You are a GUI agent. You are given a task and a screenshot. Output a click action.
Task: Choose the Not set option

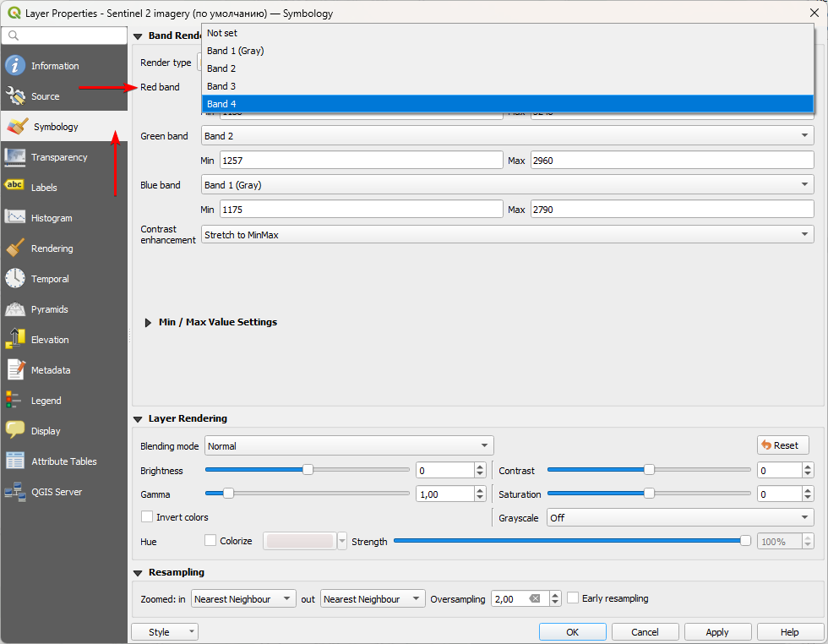point(222,33)
